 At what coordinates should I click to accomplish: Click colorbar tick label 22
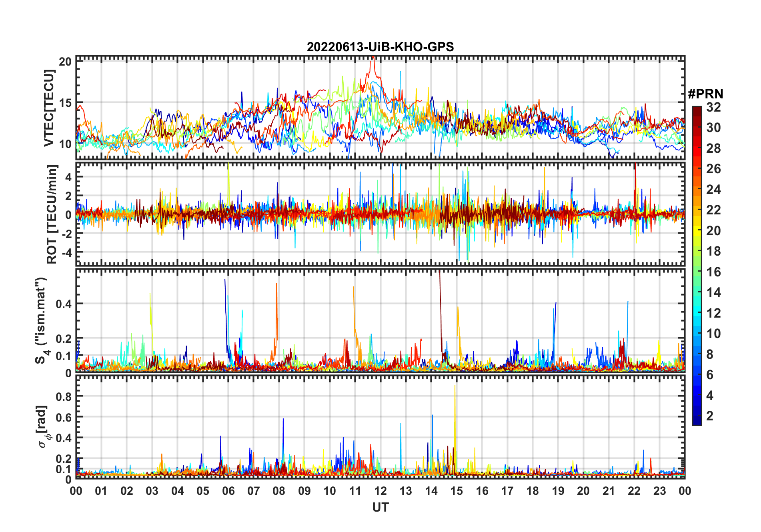pos(713,210)
